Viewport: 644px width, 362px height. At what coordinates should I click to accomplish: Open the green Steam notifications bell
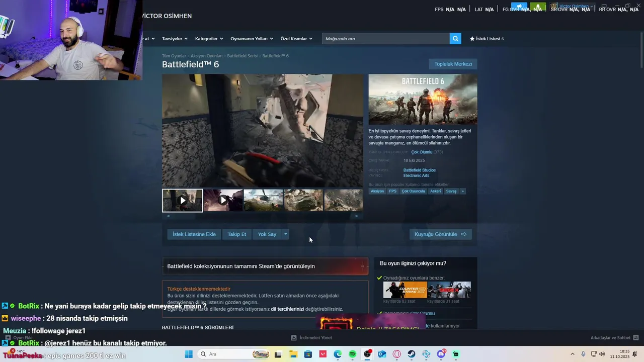[538, 7]
